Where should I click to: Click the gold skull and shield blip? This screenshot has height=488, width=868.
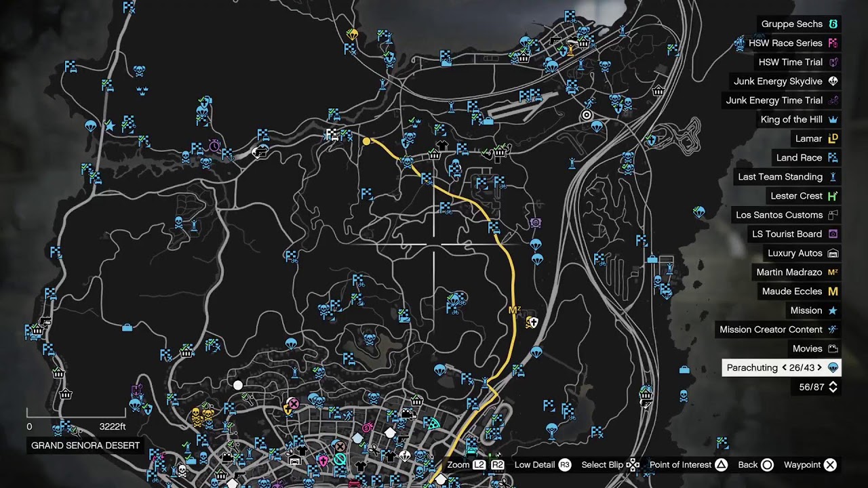pos(532,323)
